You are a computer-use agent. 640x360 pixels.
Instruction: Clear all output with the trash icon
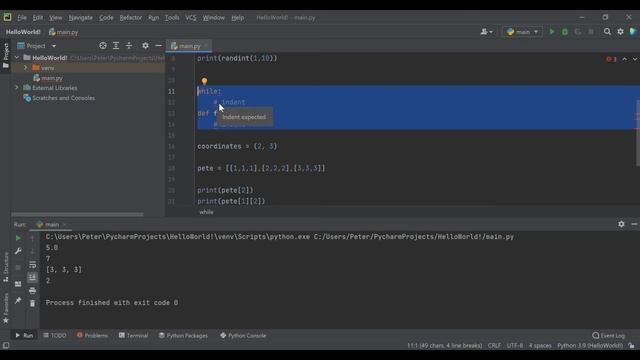click(33, 303)
